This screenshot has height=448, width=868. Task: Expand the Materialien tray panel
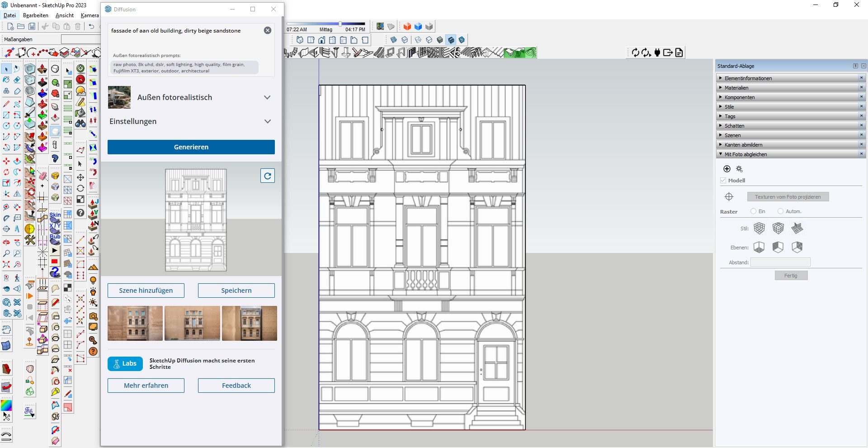[736, 88]
